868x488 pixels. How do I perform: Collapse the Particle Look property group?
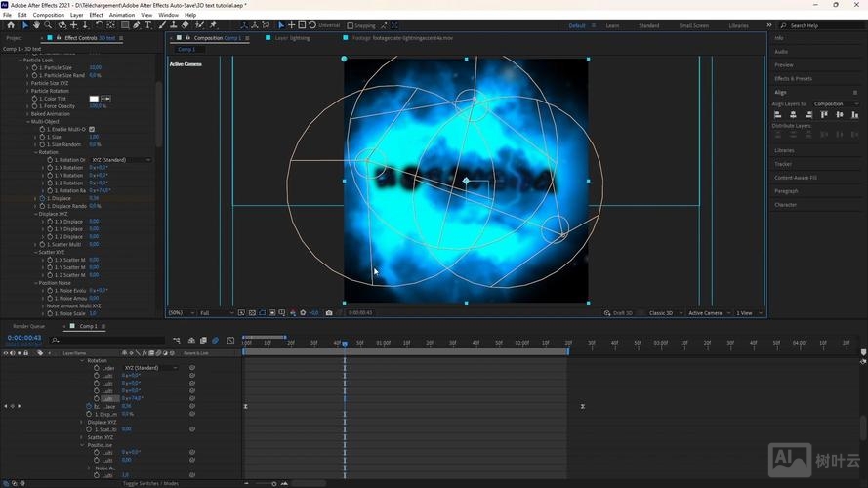tap(21, 60)
